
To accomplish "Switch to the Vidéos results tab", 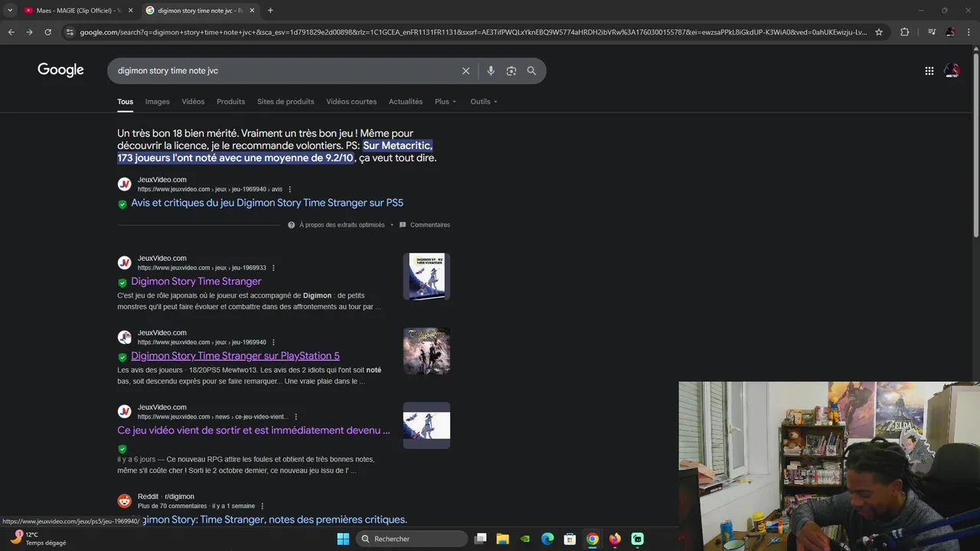I will tap(193, 102).
